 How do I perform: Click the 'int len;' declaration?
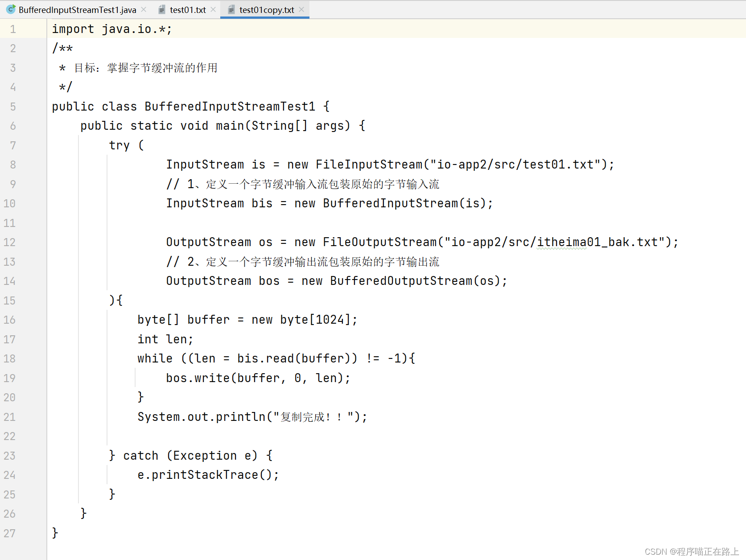click(x=165, y=339)
